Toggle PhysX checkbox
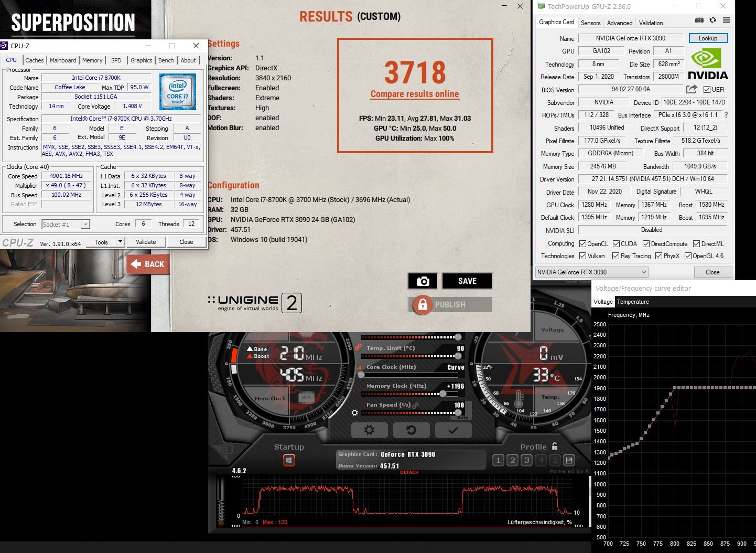Screen dimensions: 756x553 [x=658, y=256]
